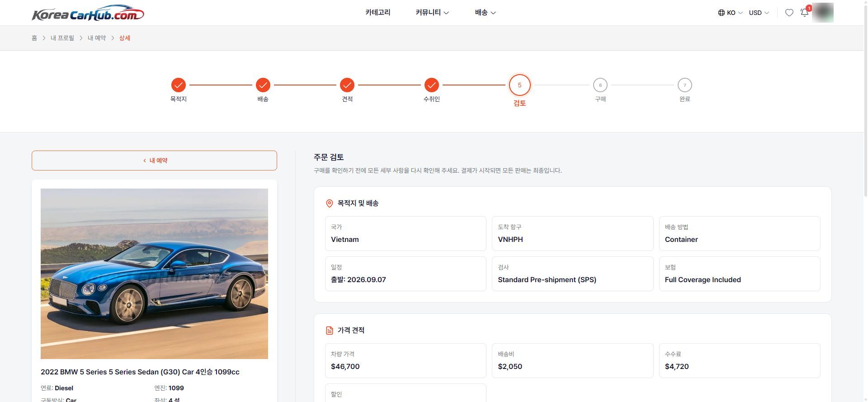This screenshot has width=868, height=402.
Task: Expand the 커뮤니티 dropdown menu
Action: point(432,13)
